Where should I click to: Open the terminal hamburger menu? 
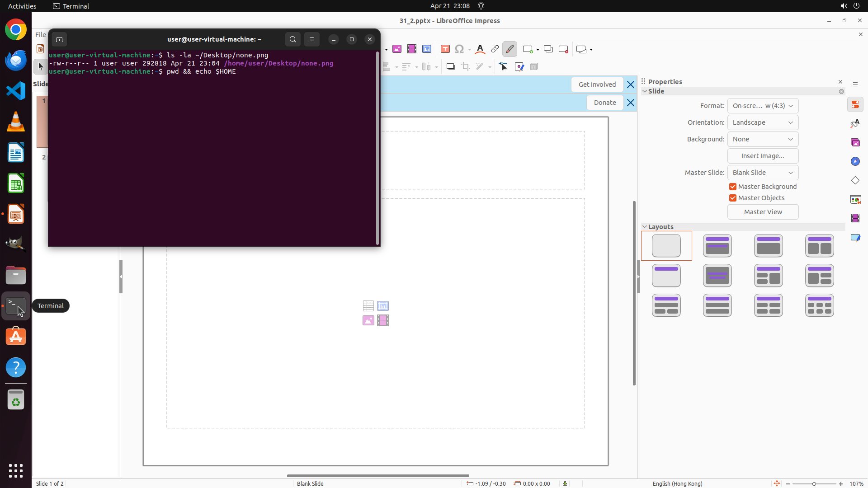(x=312, y=39)
